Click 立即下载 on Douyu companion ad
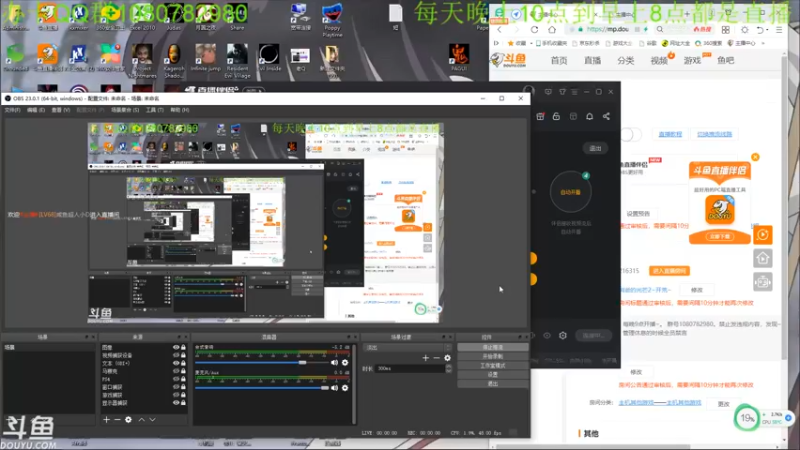 [720, 236]
